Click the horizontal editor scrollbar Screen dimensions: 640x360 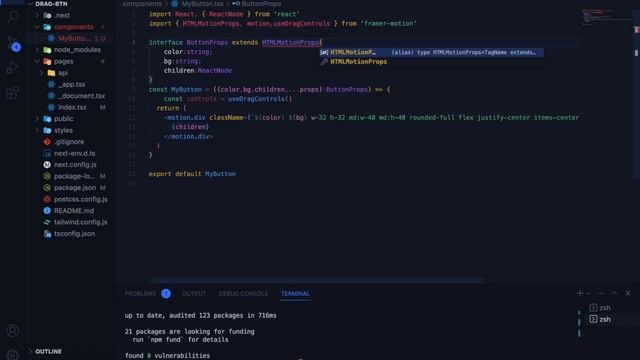[x=316, y=280]
